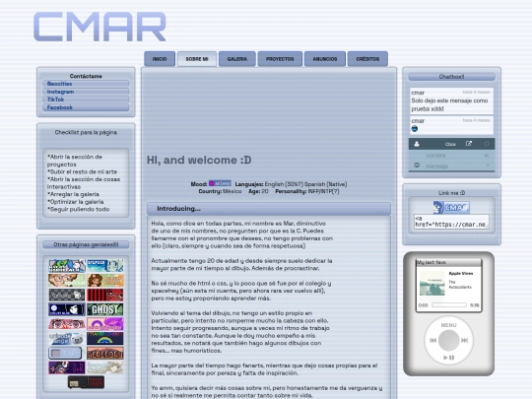Click the Cbox link in the chatbox
This screenshot has width=532, height=399.
(450, 144)
